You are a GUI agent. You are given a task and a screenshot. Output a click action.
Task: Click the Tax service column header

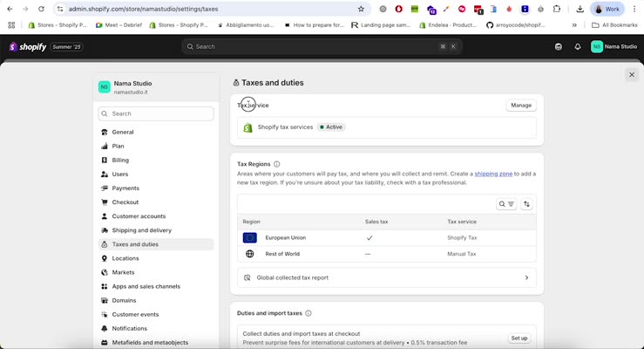tap(462, 222)
